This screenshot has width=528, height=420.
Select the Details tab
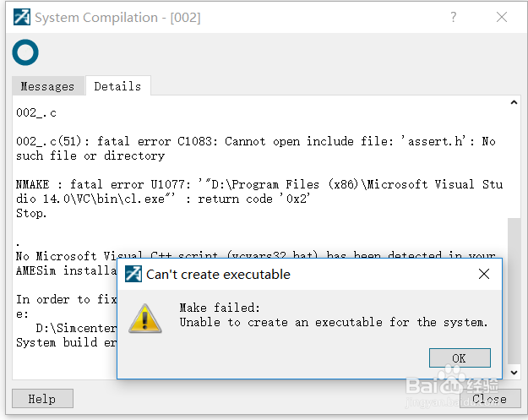pos(117,86)
